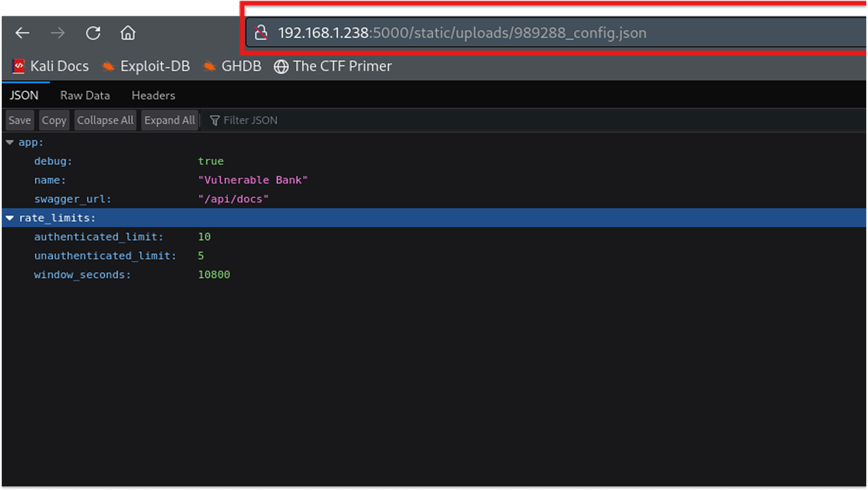Screen dimensions: 868x490
Task: Switch to the Raw Data tab
Action: tap(85, 95)
